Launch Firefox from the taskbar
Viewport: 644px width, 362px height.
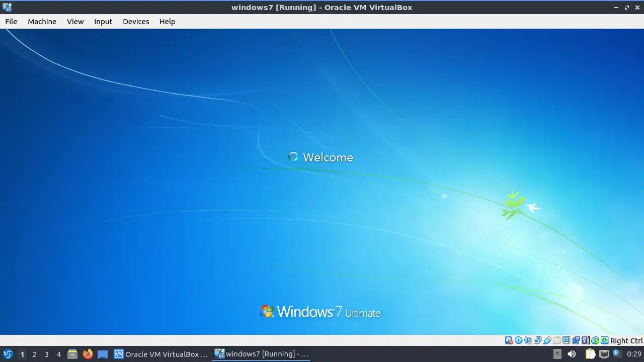[x=88, y=354]
